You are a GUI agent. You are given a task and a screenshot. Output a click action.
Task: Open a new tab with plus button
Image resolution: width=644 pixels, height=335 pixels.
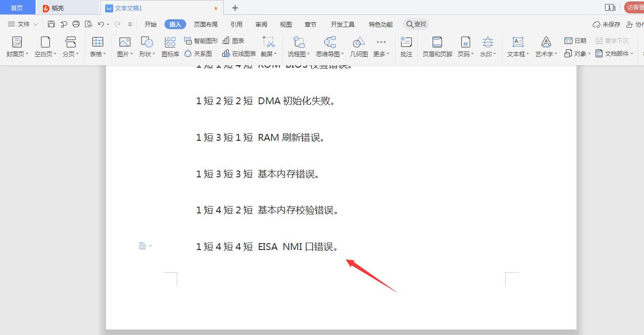click(x=235, y=8)
